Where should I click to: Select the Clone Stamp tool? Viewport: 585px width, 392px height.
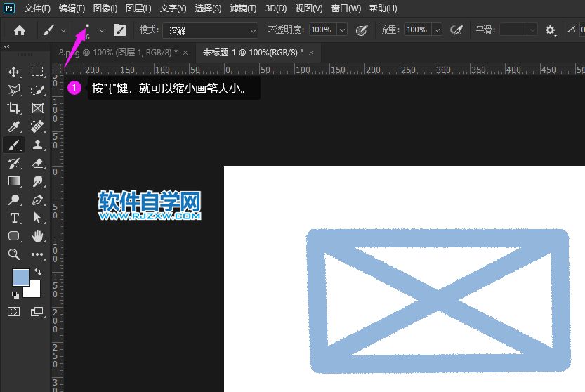coord(37,145)
